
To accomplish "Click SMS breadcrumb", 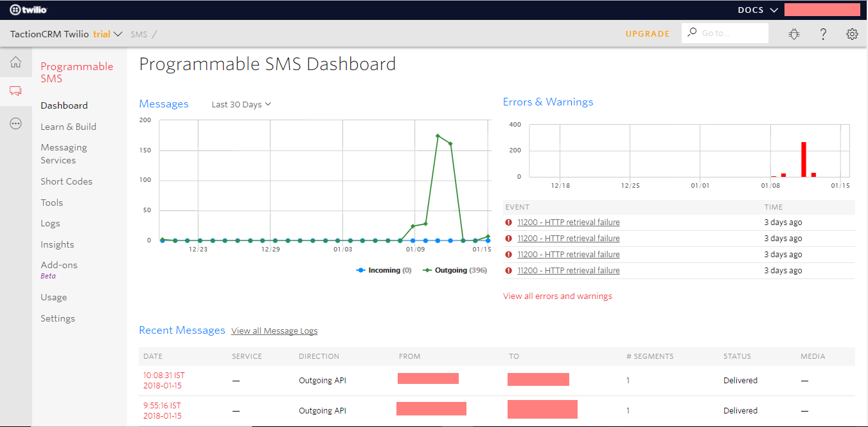I will tap(139, 34).
